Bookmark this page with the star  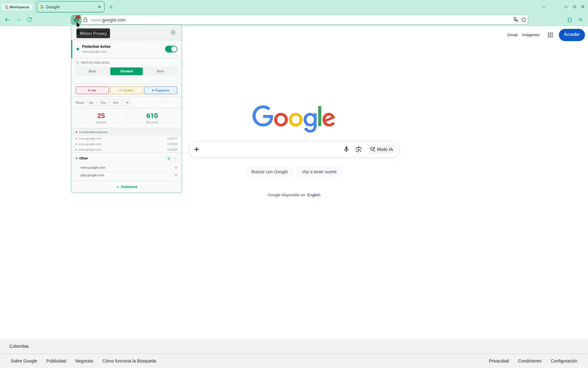pyautogui.click(x=524, y=20)
